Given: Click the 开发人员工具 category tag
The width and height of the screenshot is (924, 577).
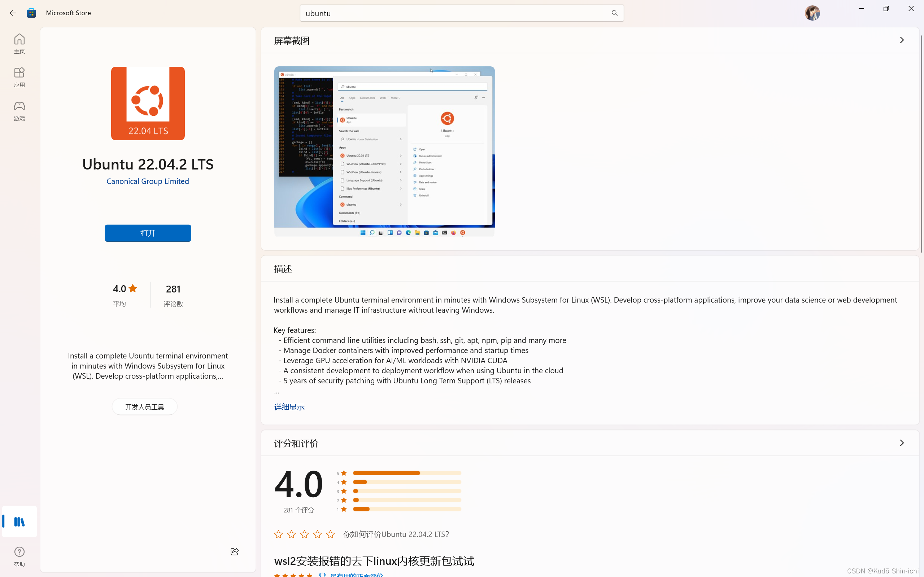Looking at the screenshot, I should point(144,407).
